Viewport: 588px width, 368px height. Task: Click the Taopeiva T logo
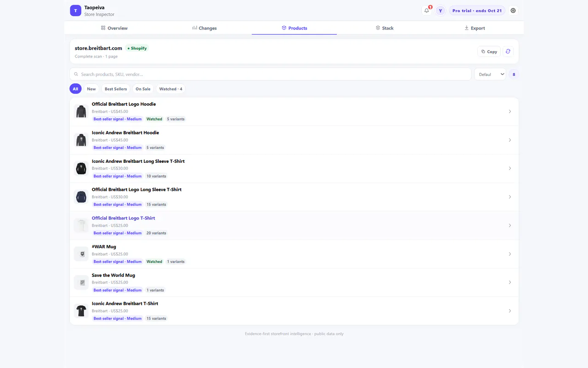point(75,11)
